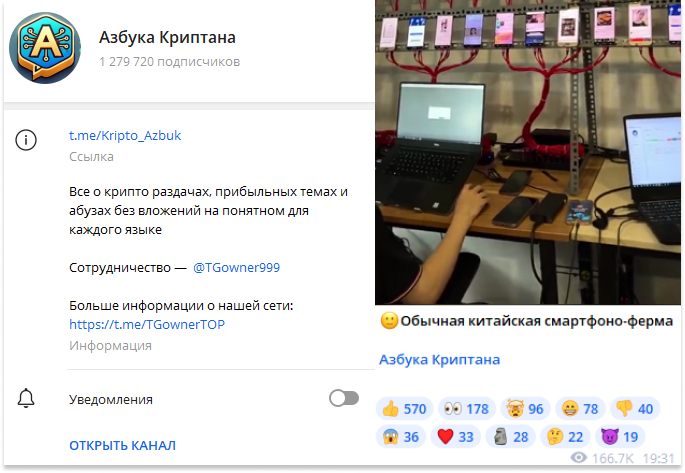Image resolution: width=685 pixels, height=473 pixels.
Task: Toggle the Уведомления switch
Action: [344, 398]
